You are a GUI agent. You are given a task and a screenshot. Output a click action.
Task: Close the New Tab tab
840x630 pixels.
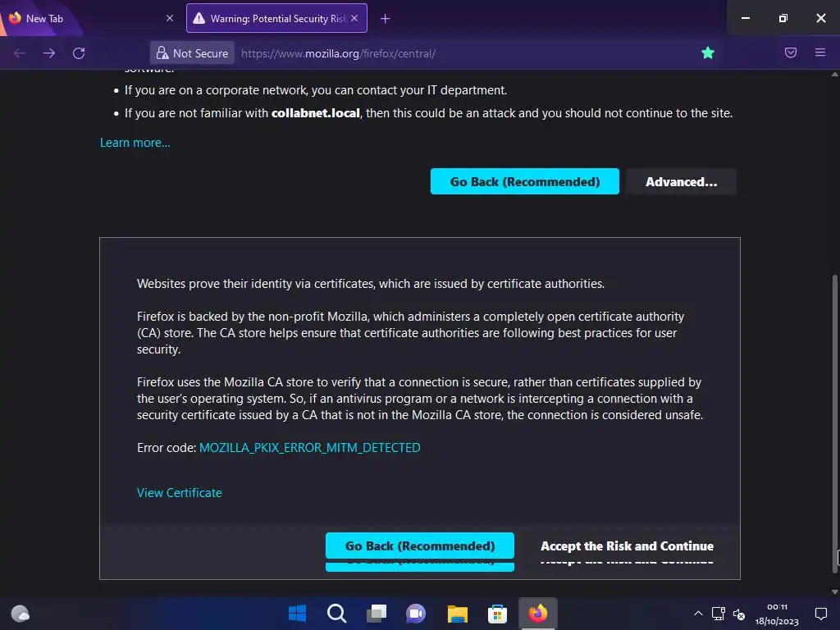coord(170,18)
